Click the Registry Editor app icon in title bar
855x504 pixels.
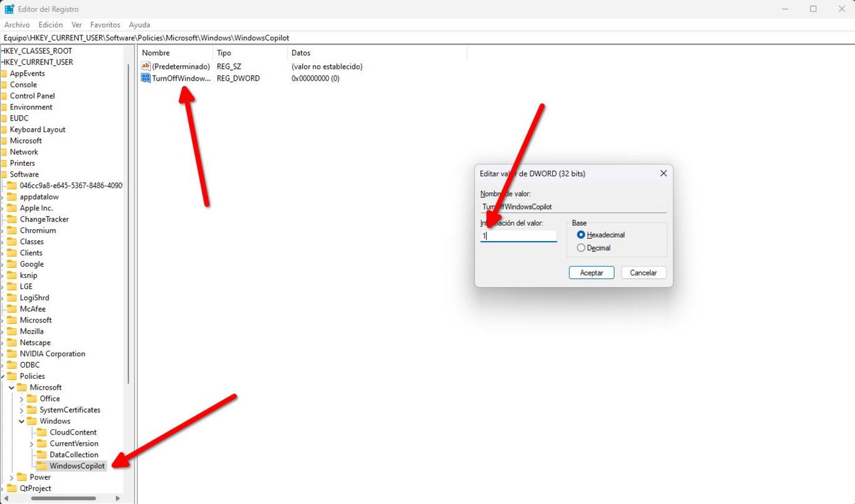pyautogui.click(x=9, y=9)
